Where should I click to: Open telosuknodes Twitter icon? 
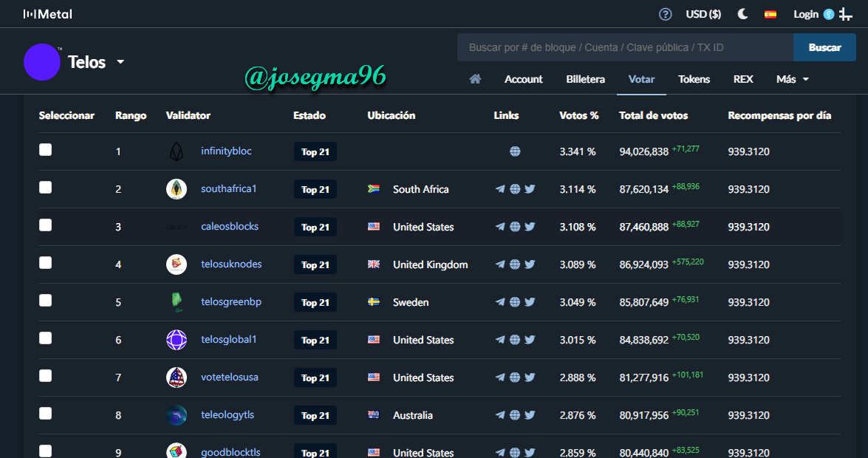tap(530, 264)
